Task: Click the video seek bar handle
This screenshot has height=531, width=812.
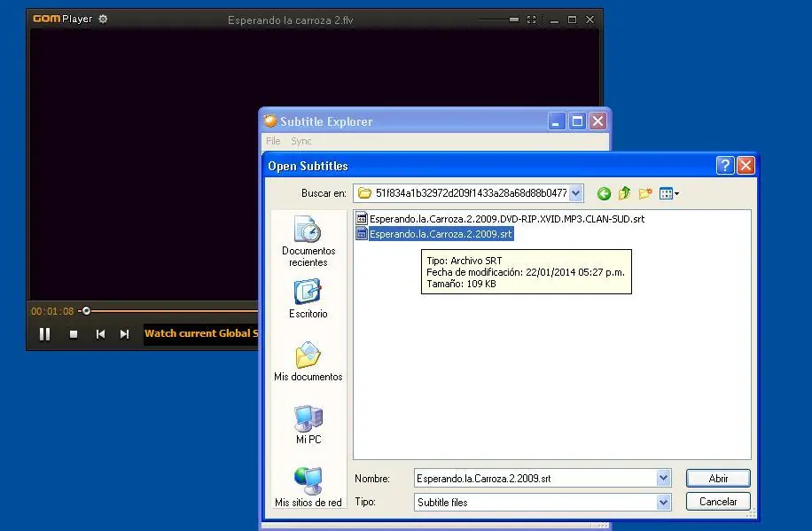Action: (x=86, y=311)
